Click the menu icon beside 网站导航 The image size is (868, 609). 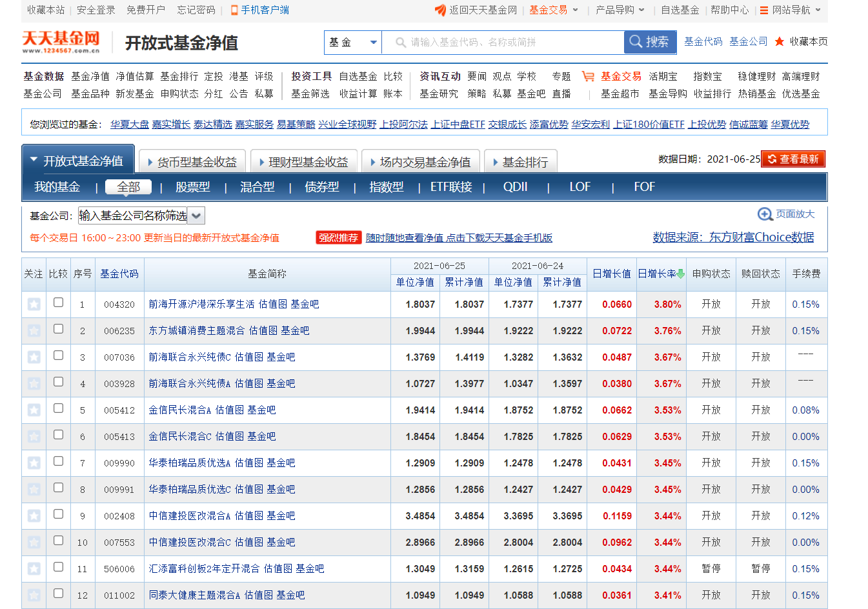(x=764, y=10)
